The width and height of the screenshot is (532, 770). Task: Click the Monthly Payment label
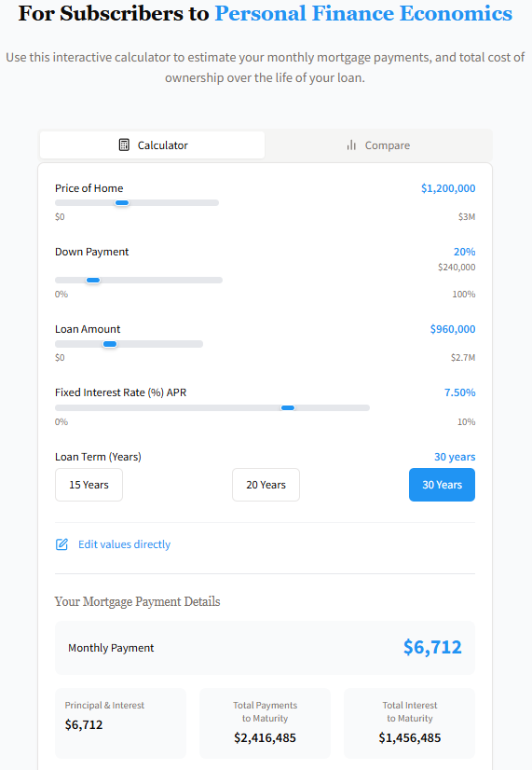point(111,648)
